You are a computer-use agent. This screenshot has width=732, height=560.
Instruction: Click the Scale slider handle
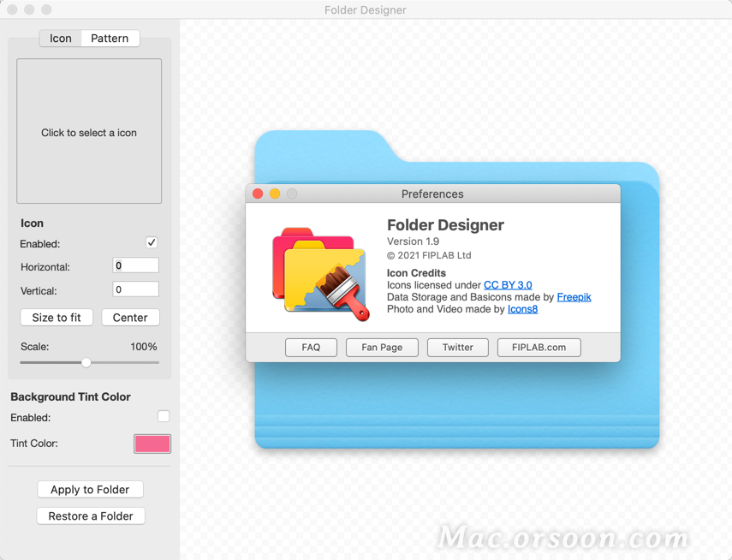(x=88, y=362)
